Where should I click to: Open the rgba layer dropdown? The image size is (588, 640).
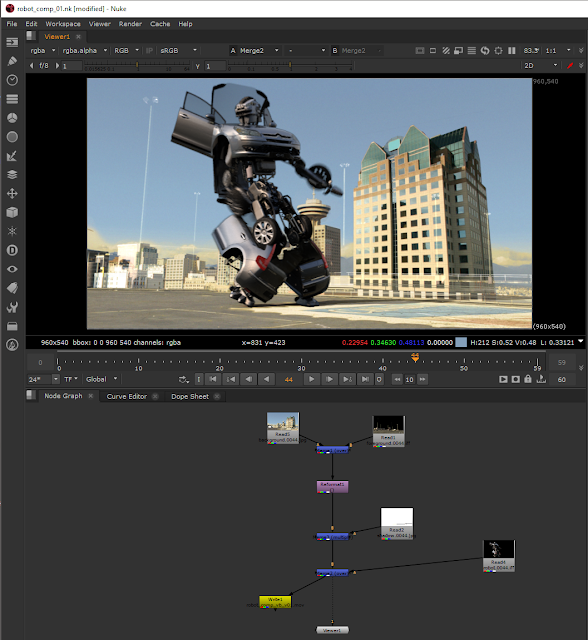click(42, 51)
